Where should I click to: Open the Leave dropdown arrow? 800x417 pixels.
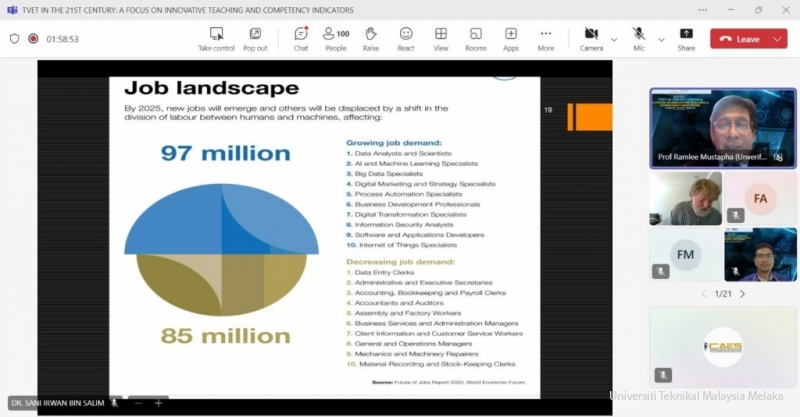tap(777, 39)
